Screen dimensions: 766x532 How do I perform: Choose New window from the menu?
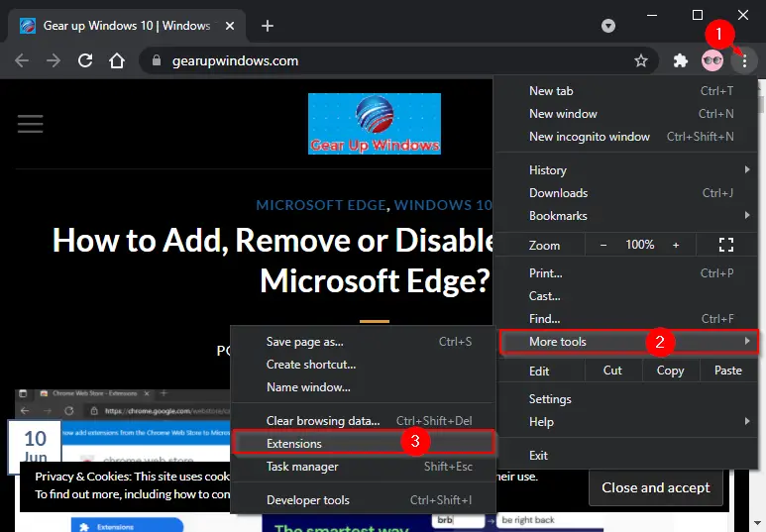coord(628,114)
